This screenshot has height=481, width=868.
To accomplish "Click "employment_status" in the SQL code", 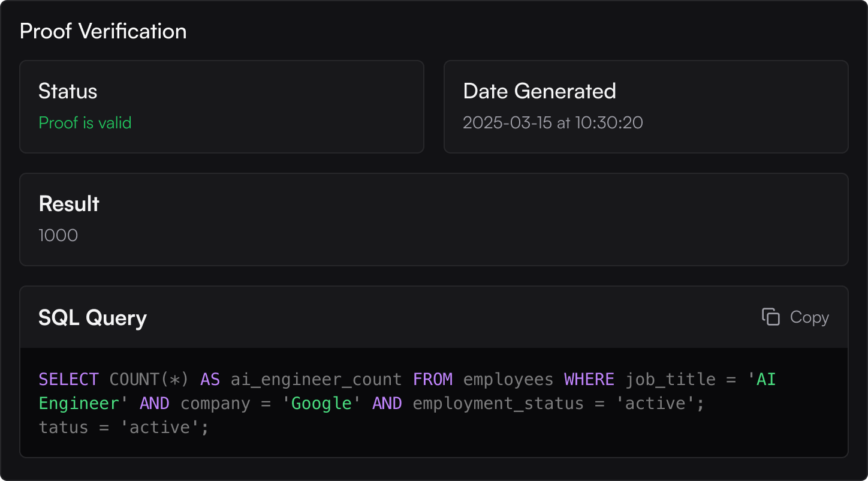I will click(x=498, y=404).
